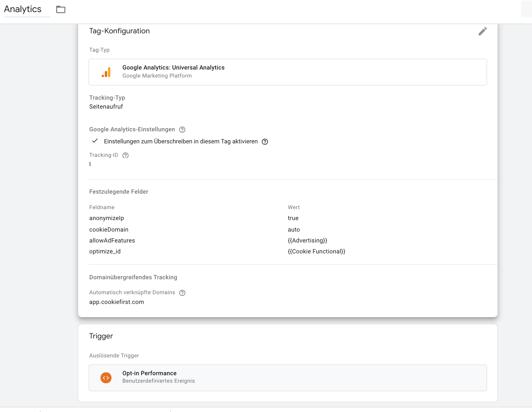Click the Google Analytics bar-chart logo
Image resolution: width=532 pixels, height=412 pixels.
(106, 72)
